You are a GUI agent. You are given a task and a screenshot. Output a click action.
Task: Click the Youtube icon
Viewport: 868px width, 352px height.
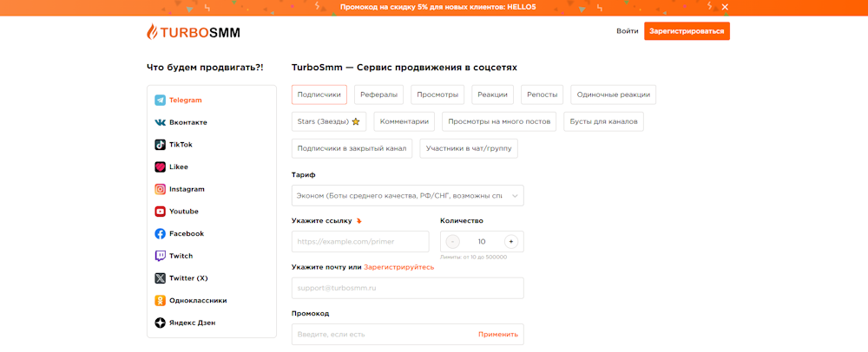160,212
